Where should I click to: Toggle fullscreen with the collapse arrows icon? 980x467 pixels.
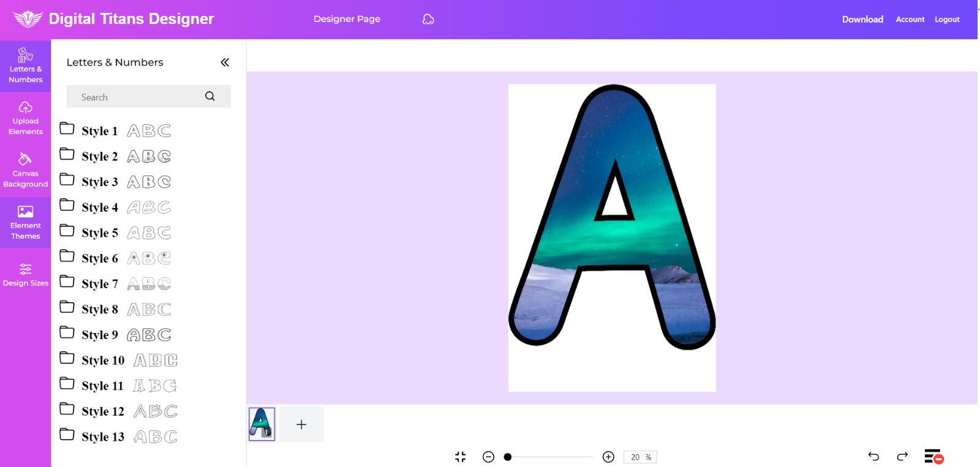[461, 457]
